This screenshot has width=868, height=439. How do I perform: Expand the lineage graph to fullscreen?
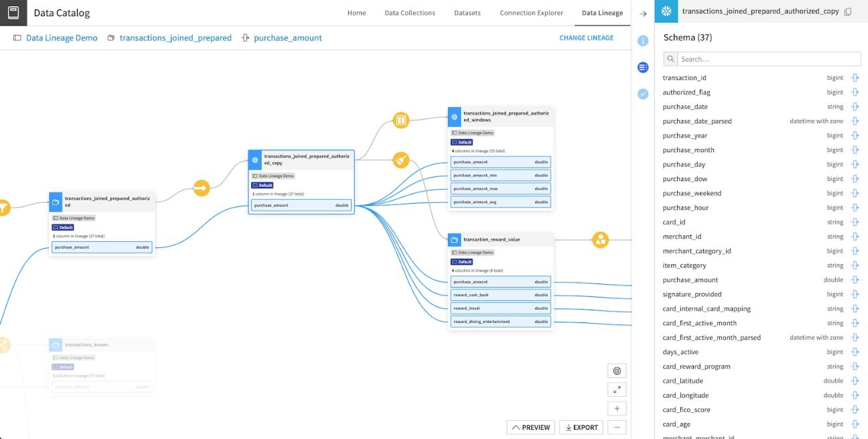(617, 389)
